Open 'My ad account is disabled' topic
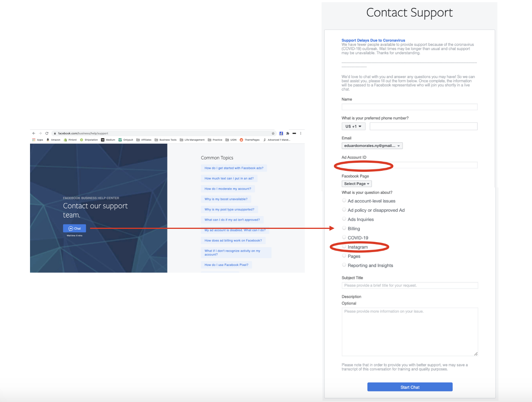 [235, 230]
